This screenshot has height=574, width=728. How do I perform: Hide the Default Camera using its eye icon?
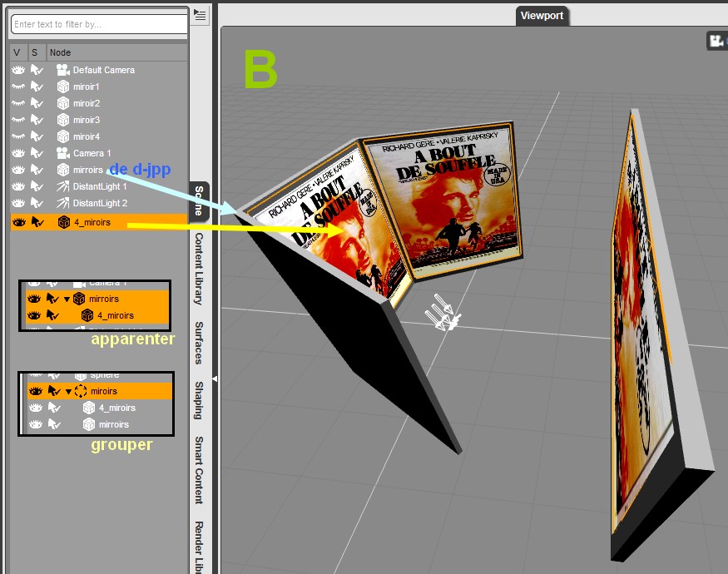[18, 70]
